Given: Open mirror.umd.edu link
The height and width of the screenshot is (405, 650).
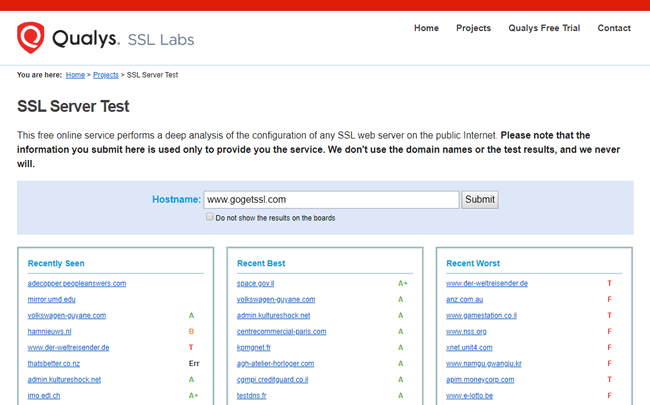Looking at the screenshot, I should coord(51,299).
